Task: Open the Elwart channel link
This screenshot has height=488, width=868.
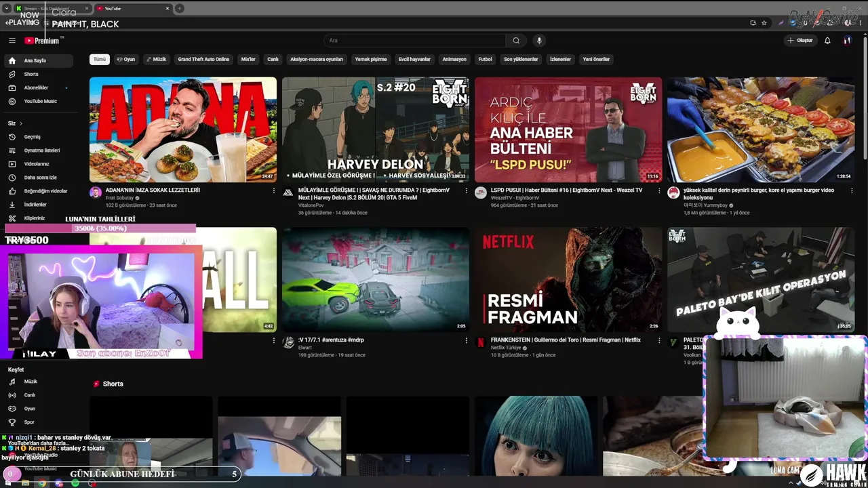Action: click(305, 348)
